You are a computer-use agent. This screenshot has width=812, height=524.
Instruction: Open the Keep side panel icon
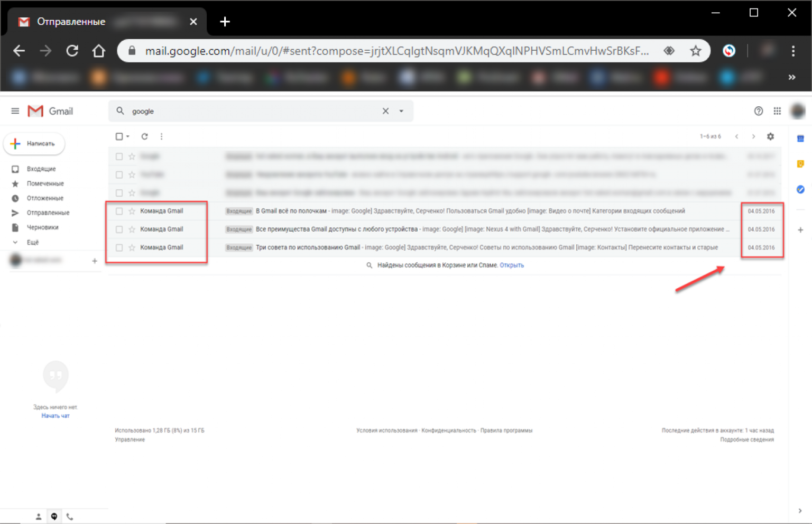pos(800,164)
